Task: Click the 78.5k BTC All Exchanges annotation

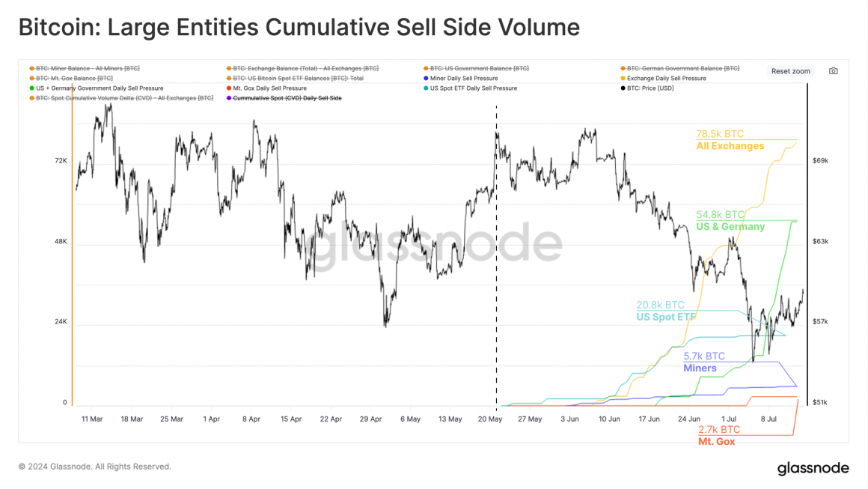Action: (730, 140)
